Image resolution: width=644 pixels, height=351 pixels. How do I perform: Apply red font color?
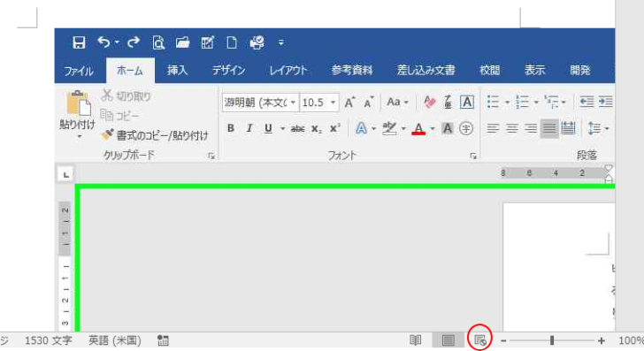[418, 129]
